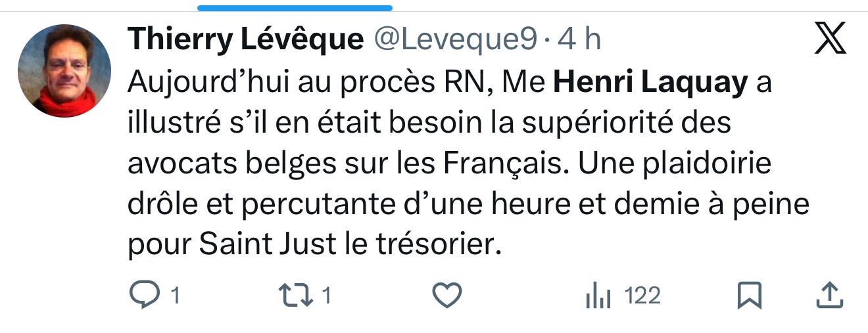Click the line 'pour Saint Just le trésorier.'
This screenshot has width=868, height=333.
[x=310, y=245]
